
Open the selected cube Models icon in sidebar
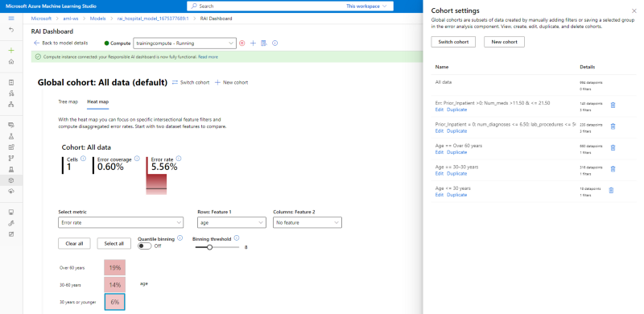pyautogui.click(x=11, y=180)
